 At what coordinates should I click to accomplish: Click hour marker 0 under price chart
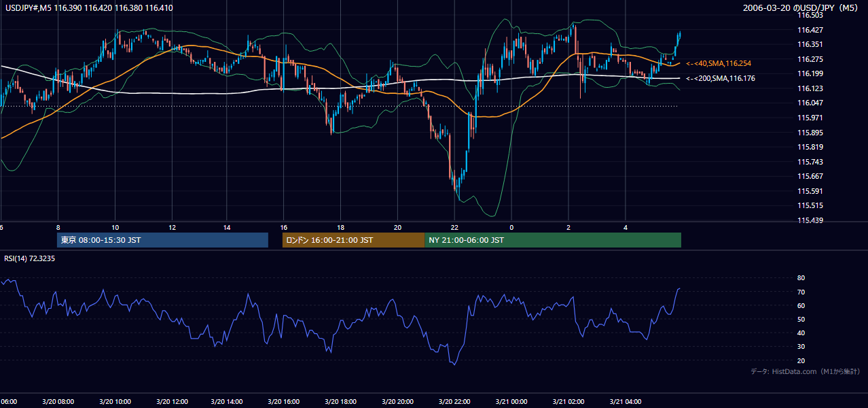click(x=511, y=227)
